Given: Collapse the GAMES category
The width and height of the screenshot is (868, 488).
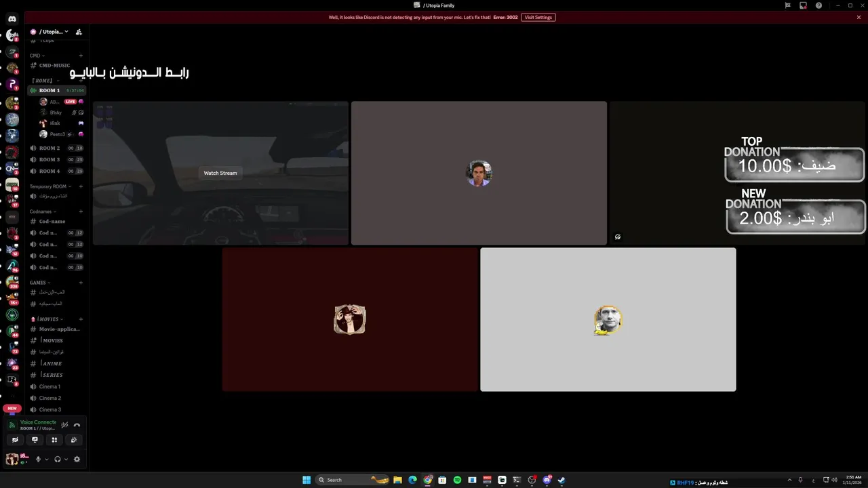Looking at the screenshot, I should 40,283.
